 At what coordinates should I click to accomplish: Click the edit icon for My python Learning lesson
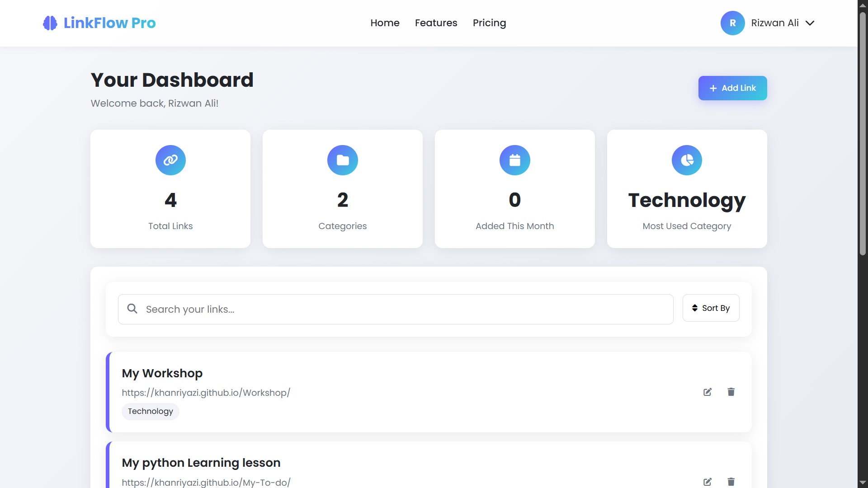pyautogui.click(x=708, y=482)
